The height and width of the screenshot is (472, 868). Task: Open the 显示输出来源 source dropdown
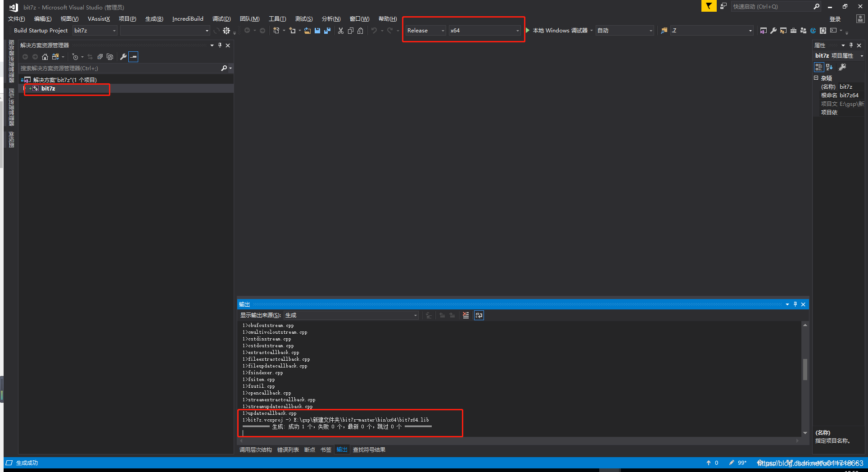pos(351,315)
